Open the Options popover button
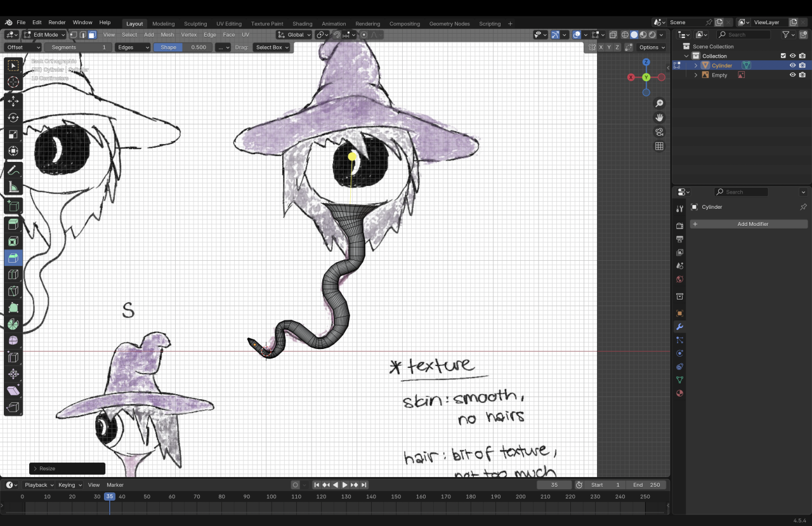This screenshot has width=812, height=526. (652, 48)
